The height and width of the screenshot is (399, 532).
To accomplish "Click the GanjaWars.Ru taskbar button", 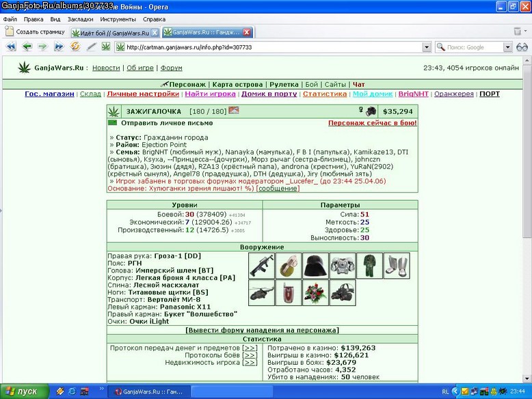I will (x=149, y=391).
